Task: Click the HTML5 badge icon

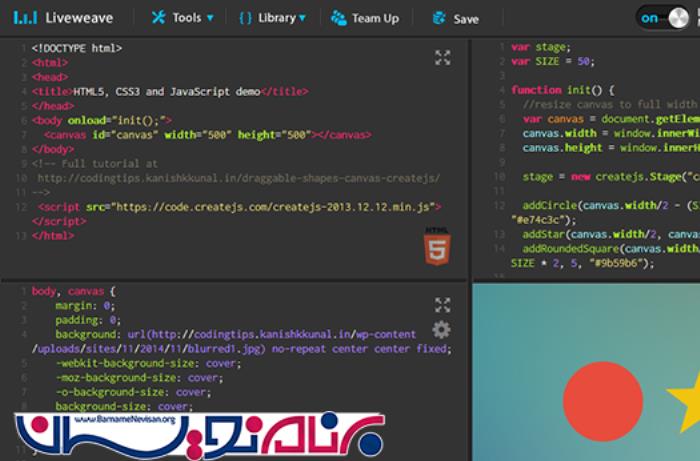Action: pos(437,246)
